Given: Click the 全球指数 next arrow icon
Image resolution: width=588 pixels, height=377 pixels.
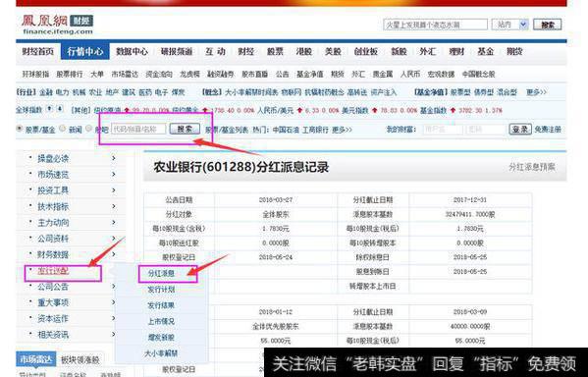Looking at the screenshot, I should tap(60, 109).
